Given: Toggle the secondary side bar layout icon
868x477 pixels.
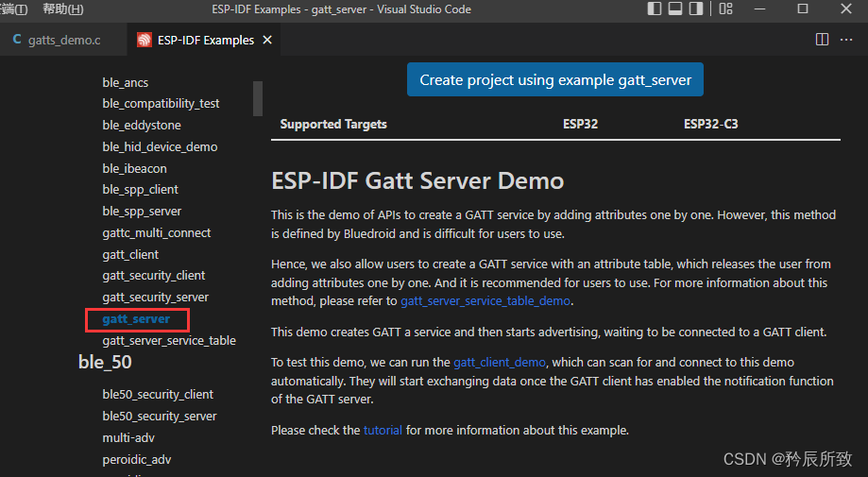Looking at the screenshot, I should 696,9.
